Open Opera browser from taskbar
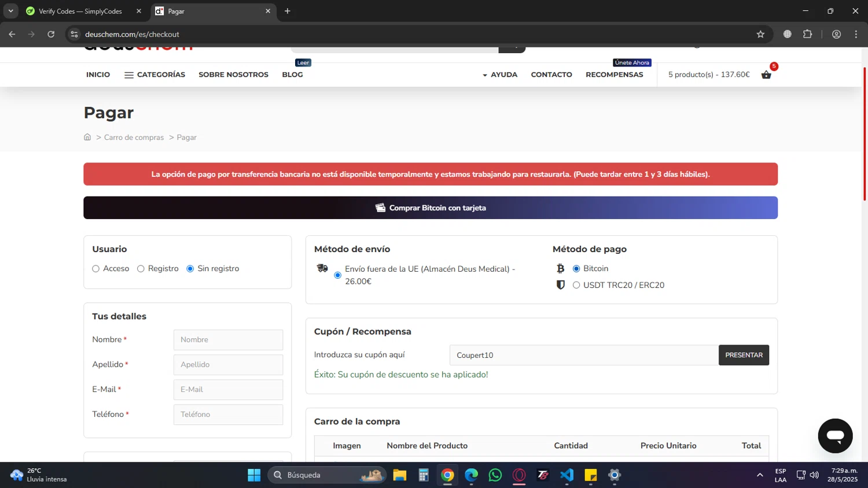868x488 pixels. point(519,475)
